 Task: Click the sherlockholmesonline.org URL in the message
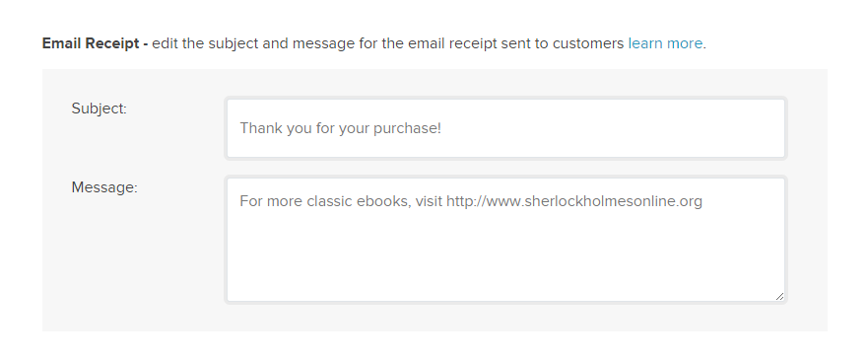[574, 200]
